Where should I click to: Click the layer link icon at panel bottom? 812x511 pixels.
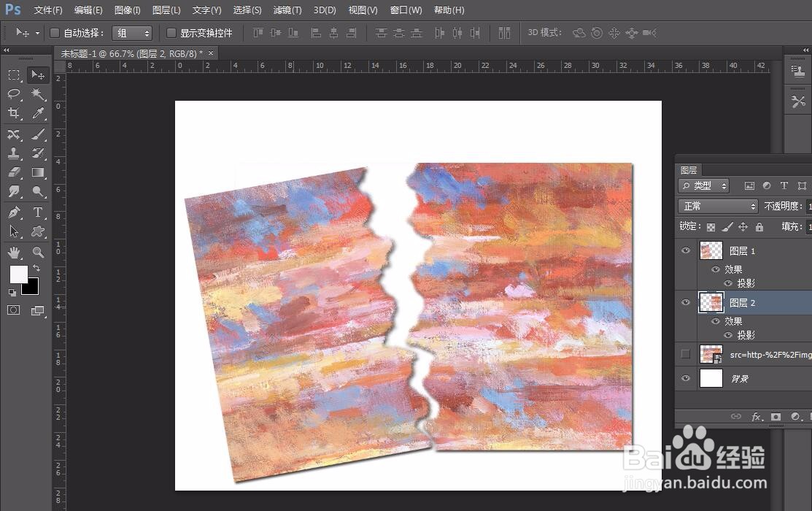735,416
